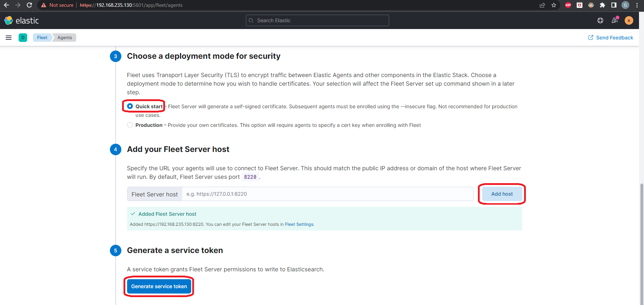Viewport: 644px width, 305px height.
Task: Reload the page in browser
Action: (x=29, y=5)
